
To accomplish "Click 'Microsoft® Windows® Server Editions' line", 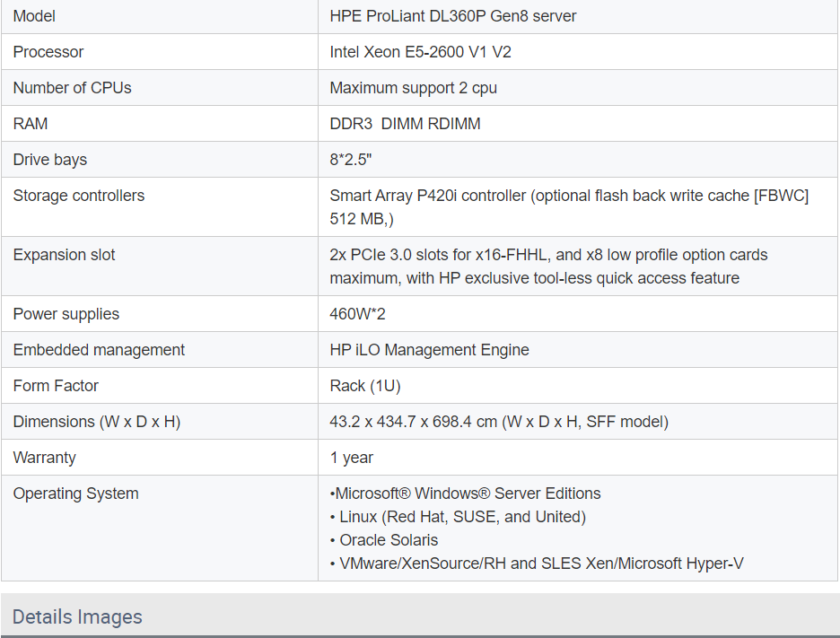I will click(x=465, y=494).
